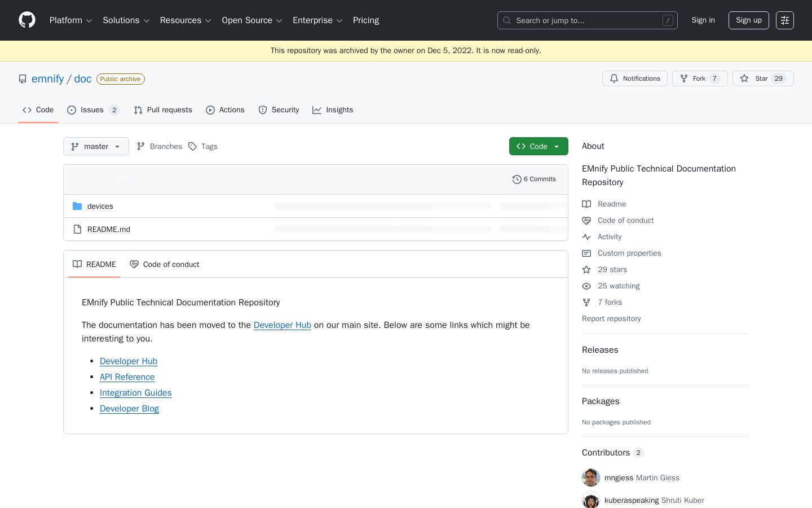Image resolution: width=812 pixels, height=508 pixels.
Task: View the 6 Commits history
Action: point(534,179)
